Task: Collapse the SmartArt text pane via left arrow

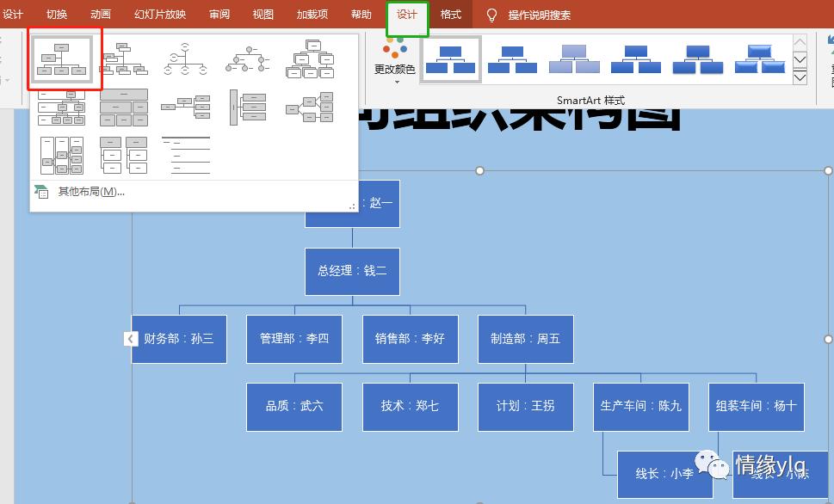Action: click(130, 338)
